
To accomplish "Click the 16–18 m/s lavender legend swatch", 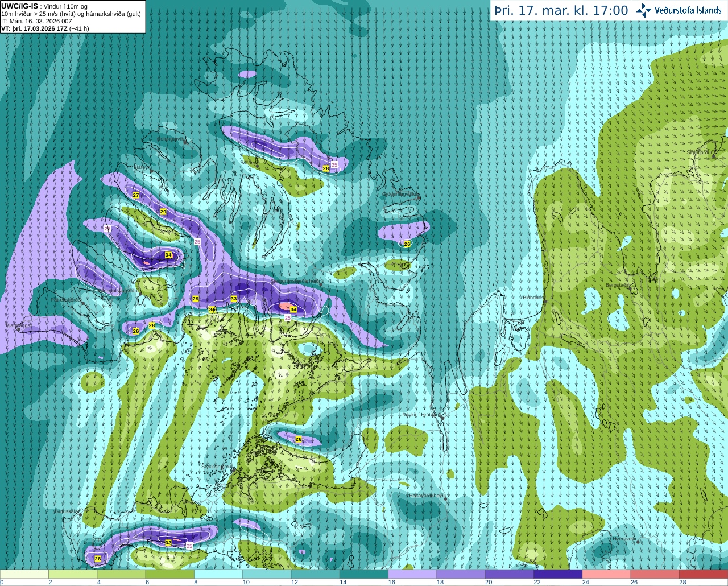I will [412, 574].
